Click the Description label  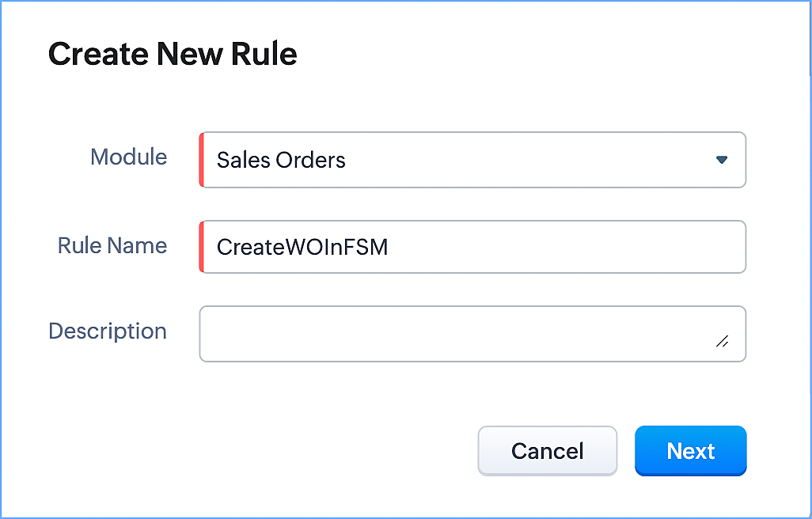coord(108,331)
